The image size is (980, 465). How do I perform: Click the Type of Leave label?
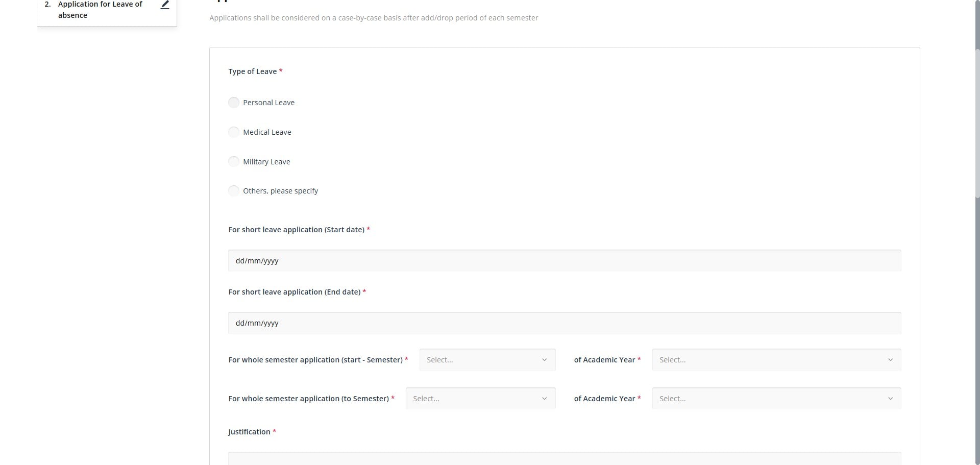pyautogui.click(x=252, y=71)
